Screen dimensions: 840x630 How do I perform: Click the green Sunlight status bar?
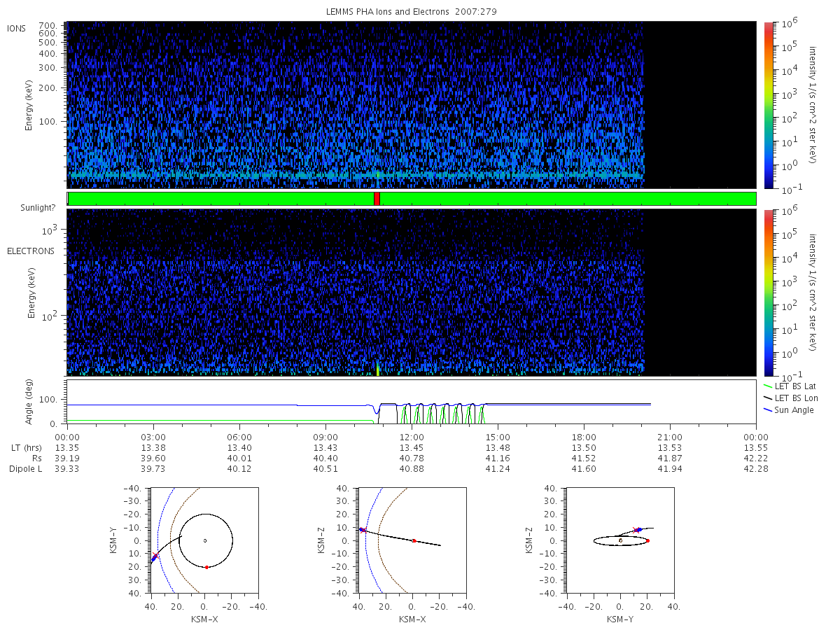[x=412, y=199]
